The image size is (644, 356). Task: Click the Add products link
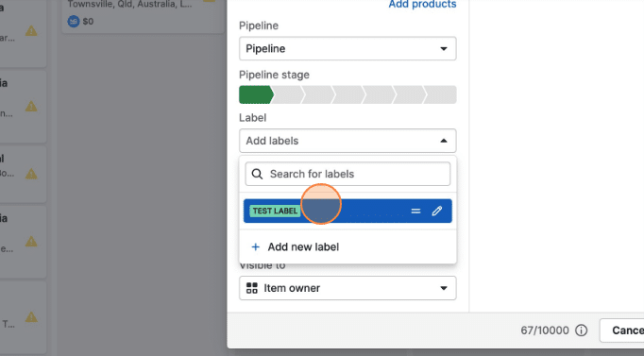click(422, 4)
